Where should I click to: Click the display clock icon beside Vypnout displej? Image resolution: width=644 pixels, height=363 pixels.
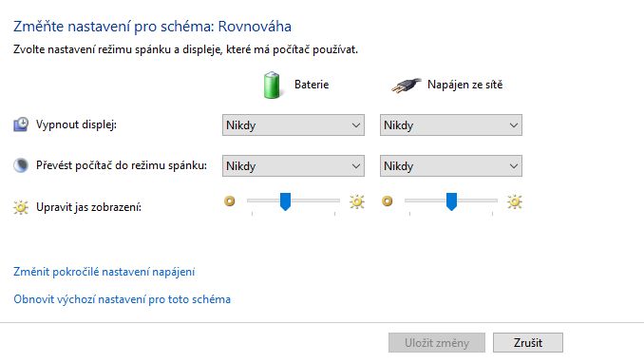(21, 124)
